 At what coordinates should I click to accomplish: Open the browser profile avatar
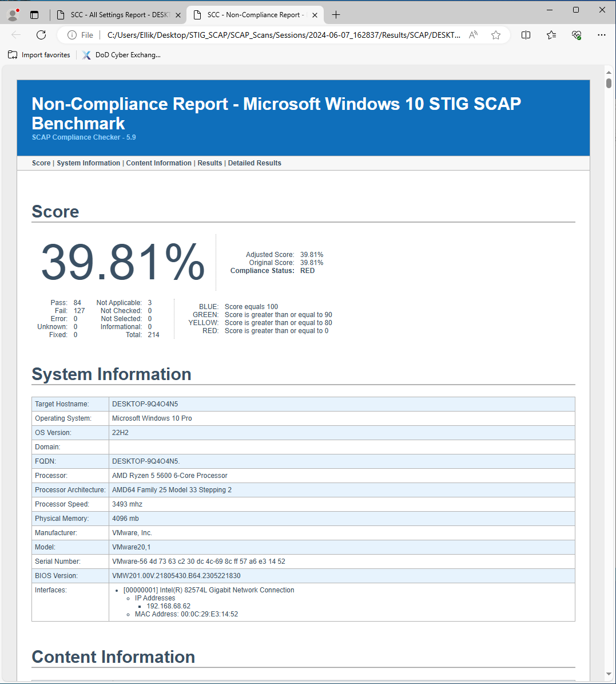tap(12, 14)
